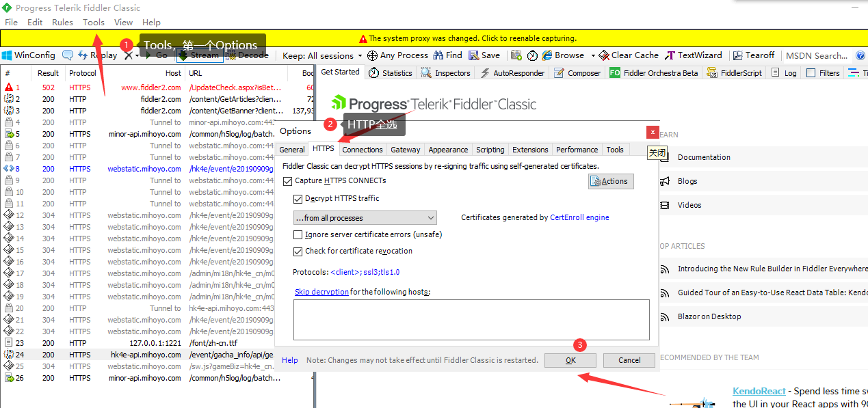
Task: Open KendoReact link
Action: [759, 392]
